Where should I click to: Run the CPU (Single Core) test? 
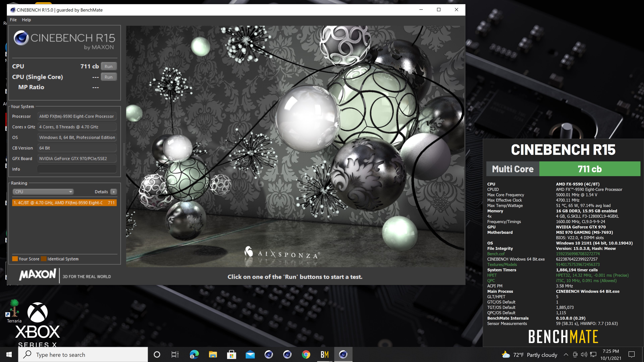click(109, 77)
